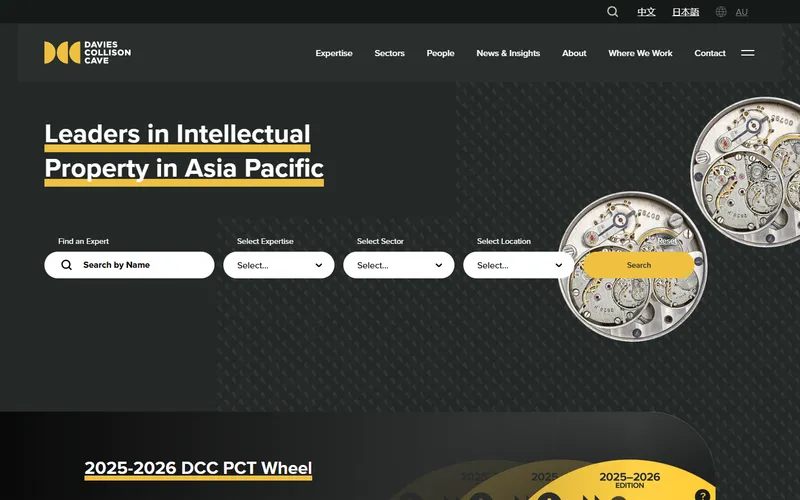
Task: Open the Expertise menu item
Action: pyautogui.click(x=334, y=53)
